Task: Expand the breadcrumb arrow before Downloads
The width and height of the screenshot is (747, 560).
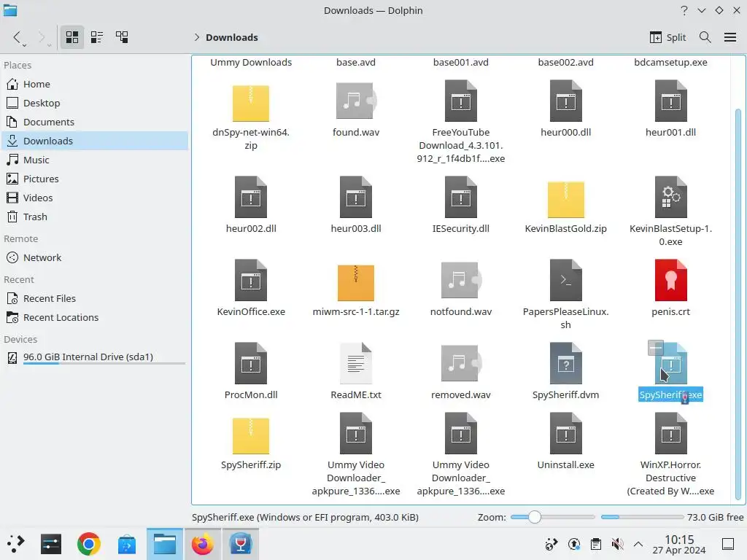Action: (x=197, y=37)
